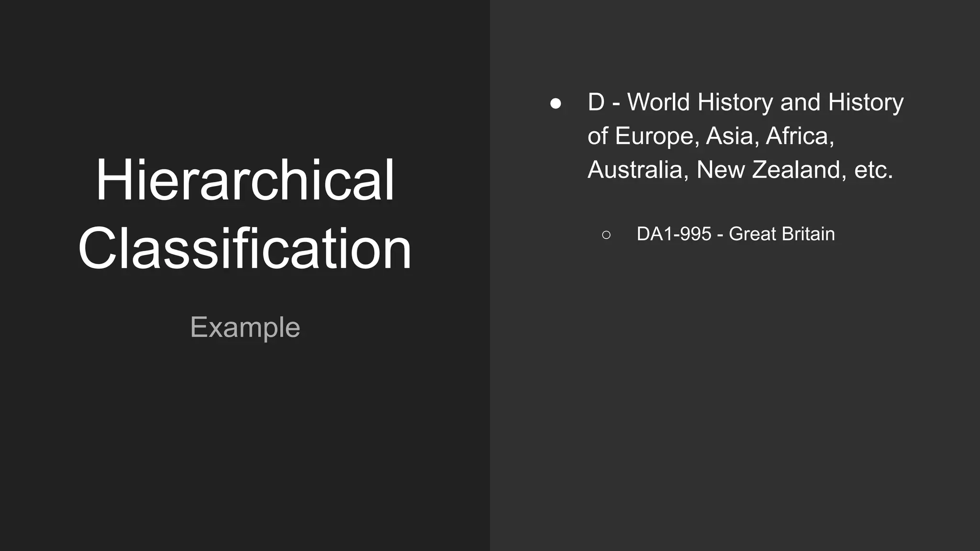Click the hollow sub-bullet before DA1-995
This screenshot has height=551, width=980.
[606, 235]
